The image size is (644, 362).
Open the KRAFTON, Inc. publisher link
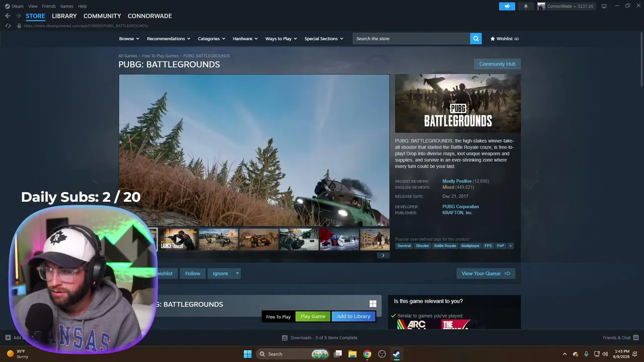click(457, 213)
